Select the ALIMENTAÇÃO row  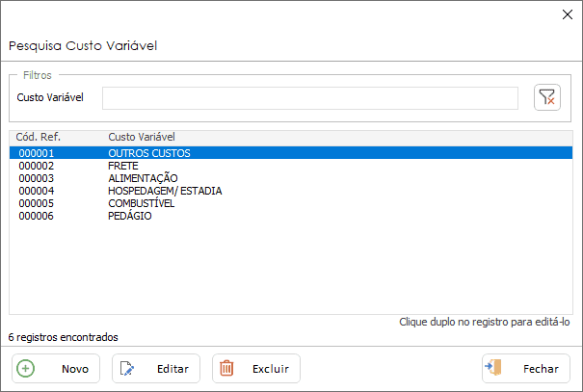click(291, 178)
